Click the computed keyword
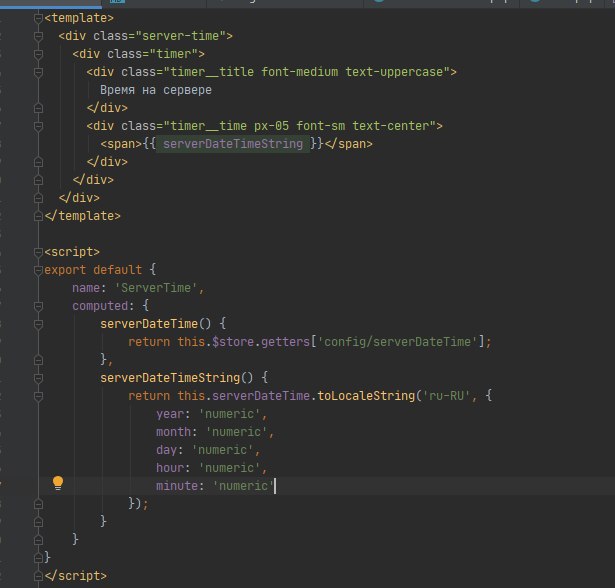615x588 pixels. click(x=100, y=306)
